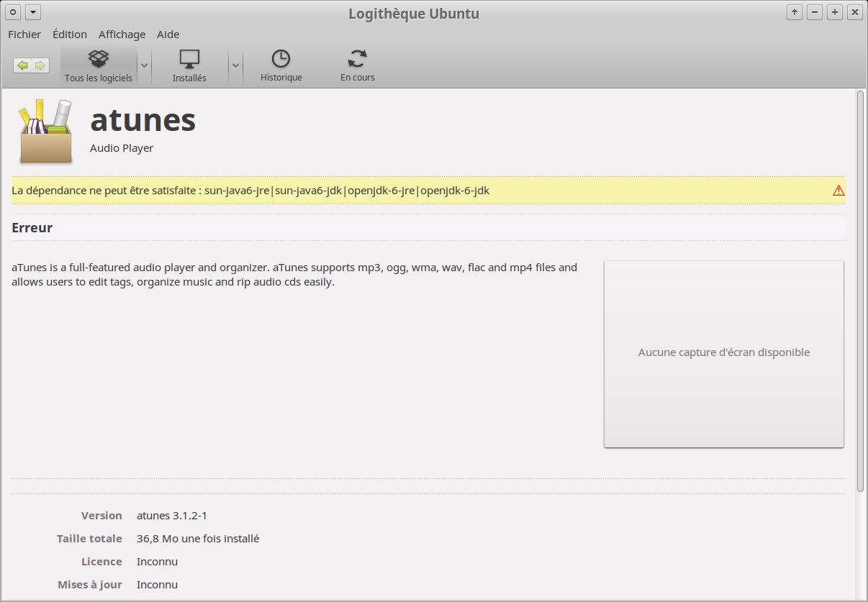Open the window menu button in title bar

click(x=13, y=12)
